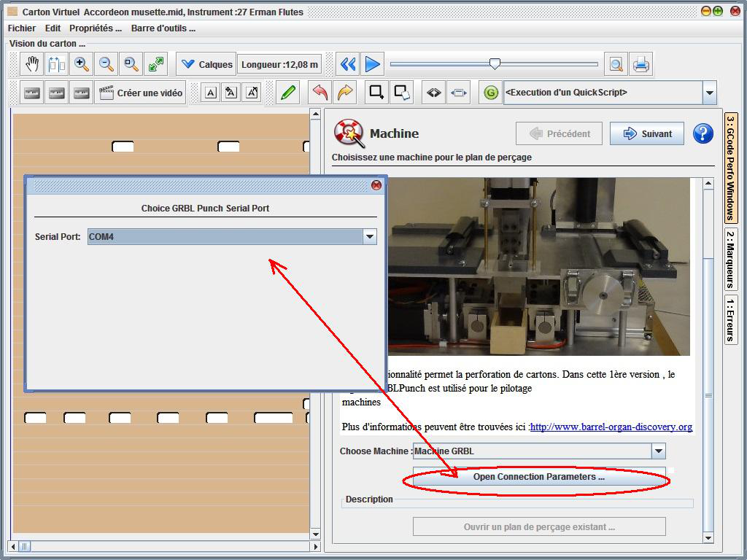Open the barrel-organ-discovery.org link

tap(611, 427)
